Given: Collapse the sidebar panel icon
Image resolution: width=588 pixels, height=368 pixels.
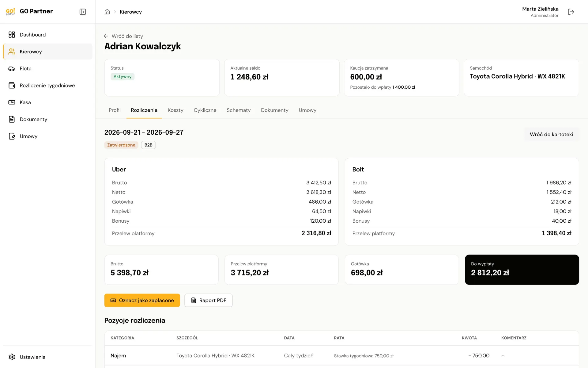Looking at the screenshot, I should pyautogui.click(x=83, y=12).
